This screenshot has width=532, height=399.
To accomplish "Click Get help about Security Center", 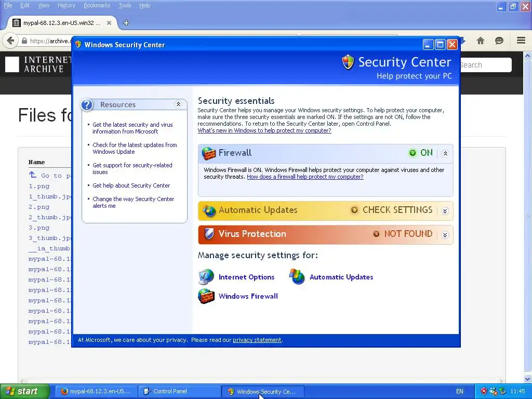I will click(131, 185).
